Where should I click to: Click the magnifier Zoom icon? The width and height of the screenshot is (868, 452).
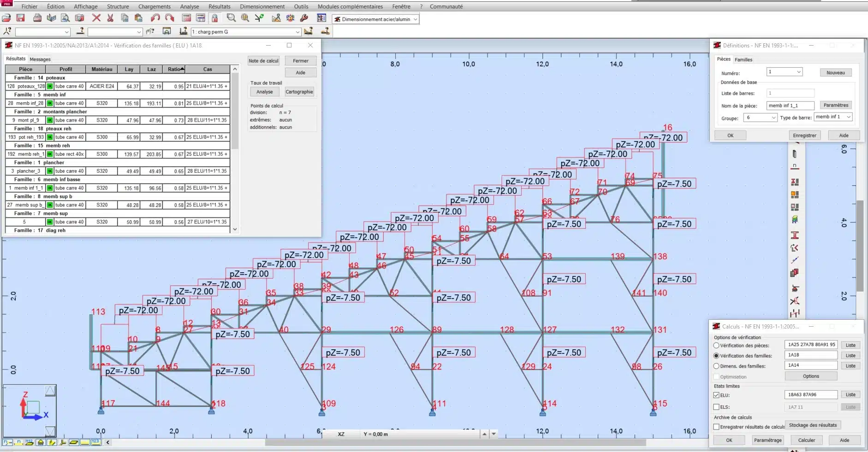click(231, 18)
